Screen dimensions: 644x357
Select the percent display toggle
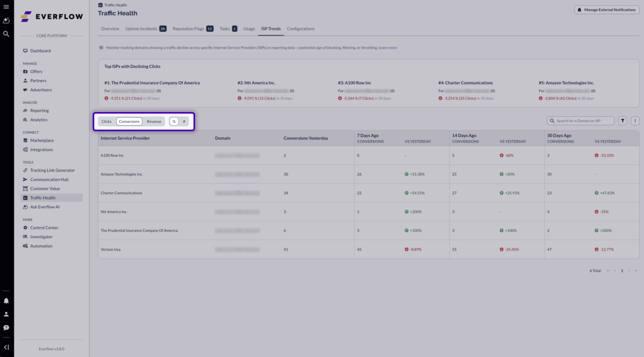tap(174, 122)
